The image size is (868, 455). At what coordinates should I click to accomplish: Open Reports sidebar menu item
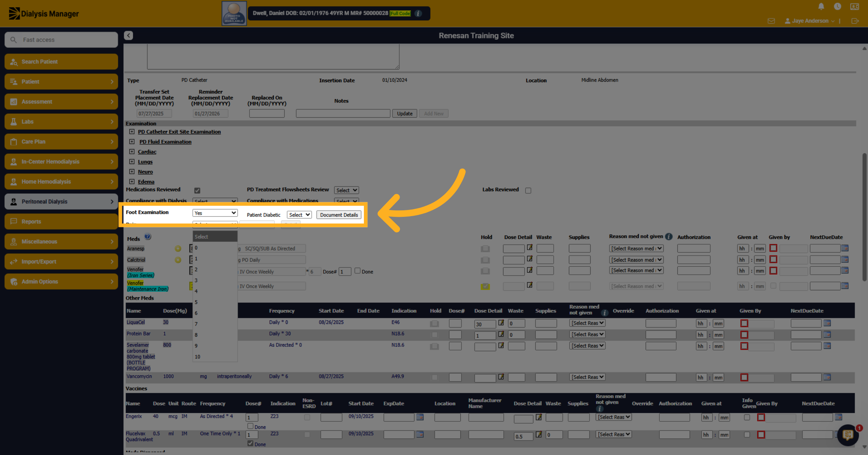(61, 222)
